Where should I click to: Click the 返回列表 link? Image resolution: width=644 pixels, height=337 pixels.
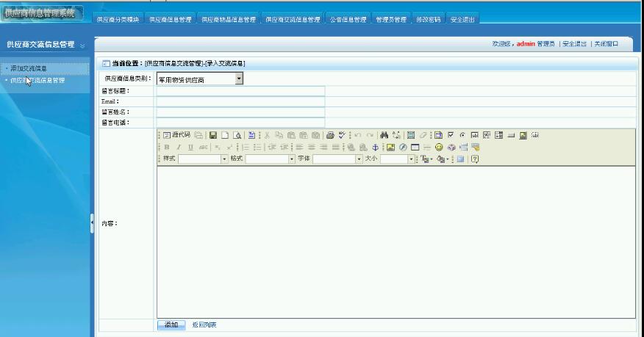[204, 325]
